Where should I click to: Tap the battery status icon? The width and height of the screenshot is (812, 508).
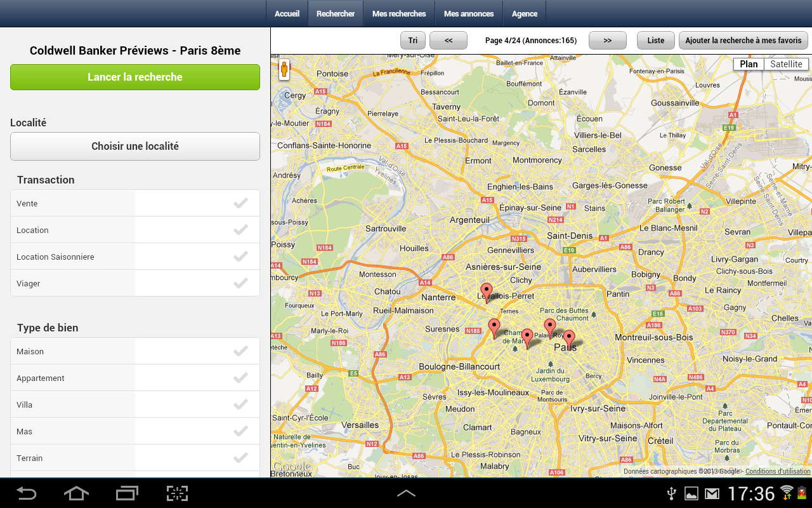pyautogui.click(x=802, y=493)
